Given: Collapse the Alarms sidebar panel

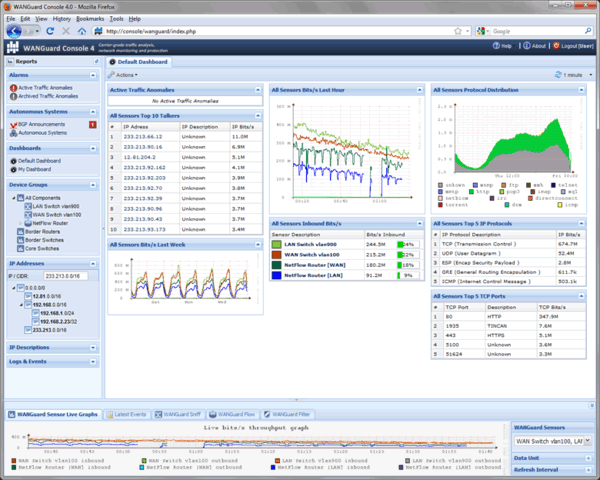Looking at the screenshot, I should pos(93,75).
